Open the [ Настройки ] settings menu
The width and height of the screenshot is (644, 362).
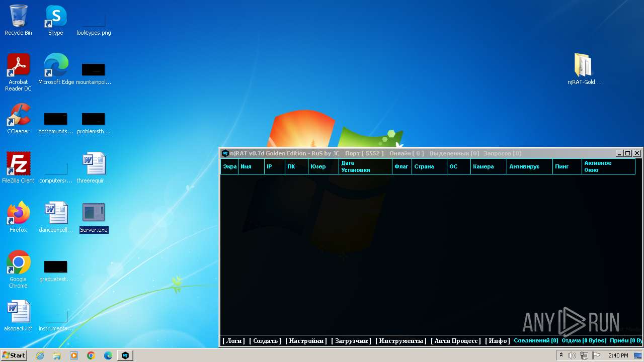[x=306, y=341]
